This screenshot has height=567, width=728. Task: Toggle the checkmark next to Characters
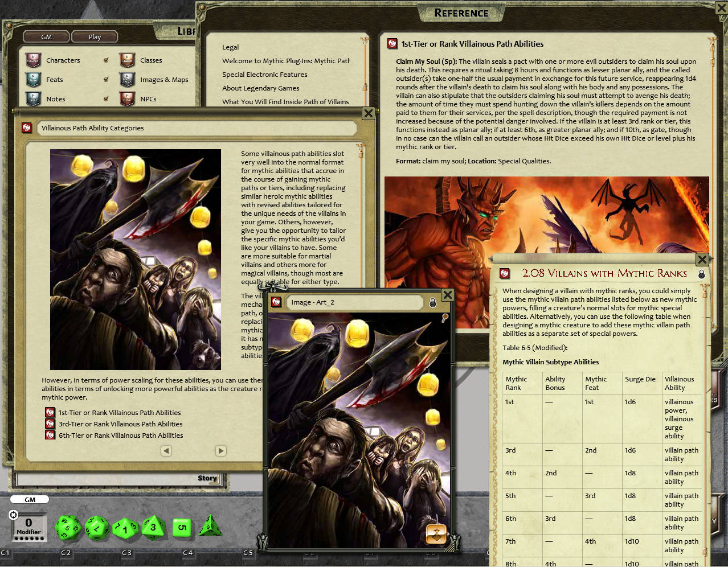(x=107, y=60)
